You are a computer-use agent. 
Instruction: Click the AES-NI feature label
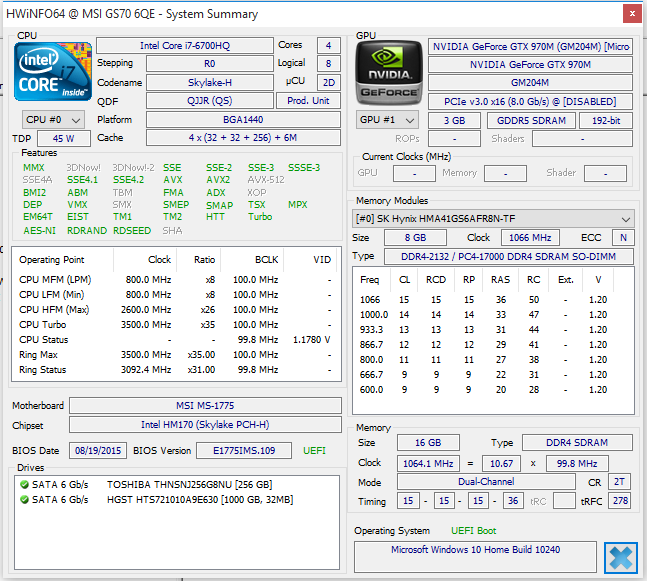(39, 230)
